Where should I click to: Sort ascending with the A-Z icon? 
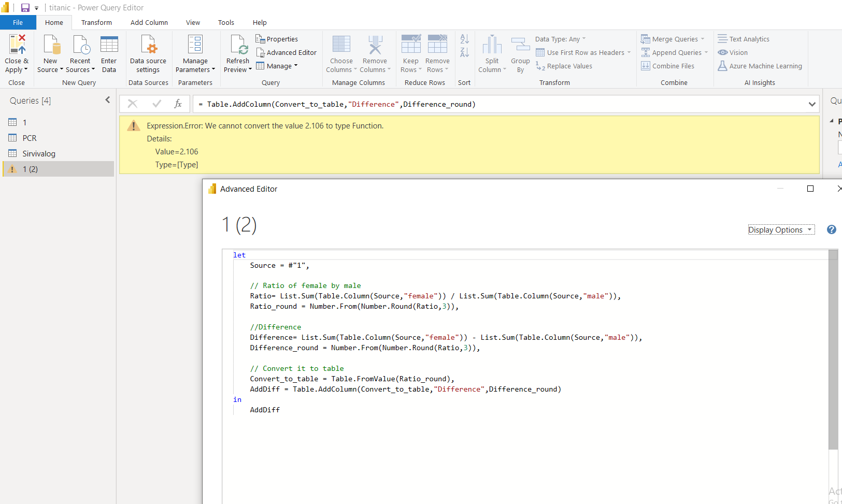(x=465, y=39)
